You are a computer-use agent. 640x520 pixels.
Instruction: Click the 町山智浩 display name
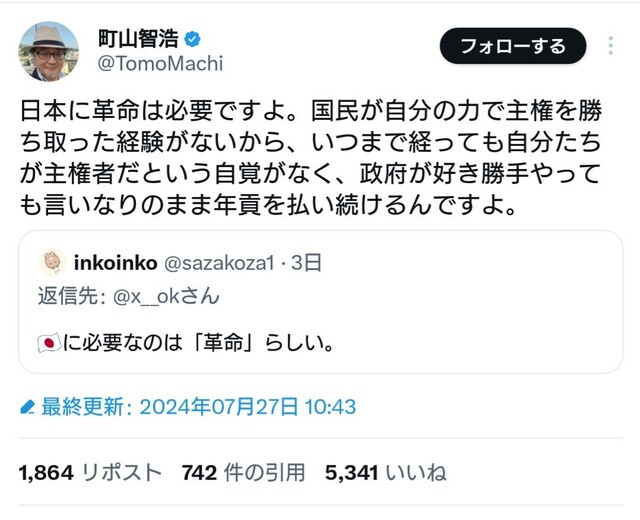point(138,39)
